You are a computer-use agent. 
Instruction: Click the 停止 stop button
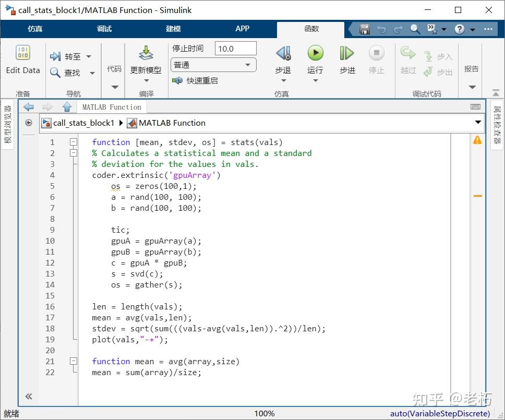tap(377, 60)
